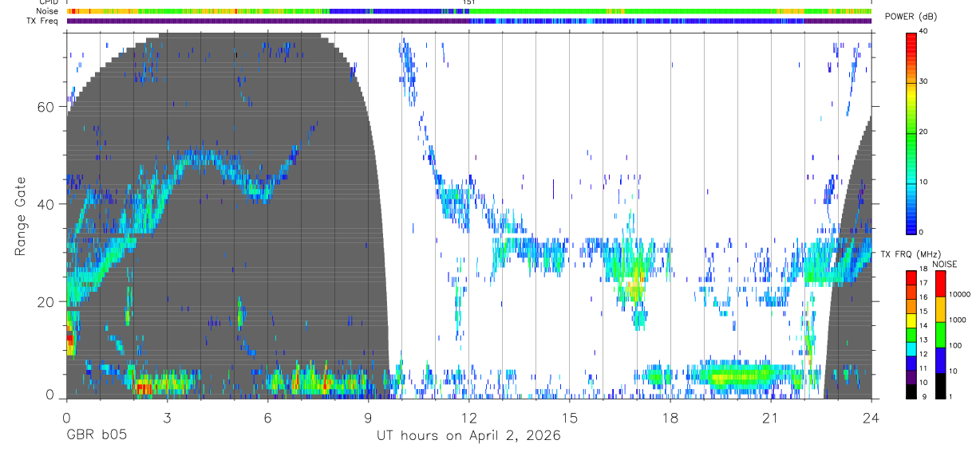Click the TX Freq colored strip above the plot
980x452 pixels.
coord(469,21)
